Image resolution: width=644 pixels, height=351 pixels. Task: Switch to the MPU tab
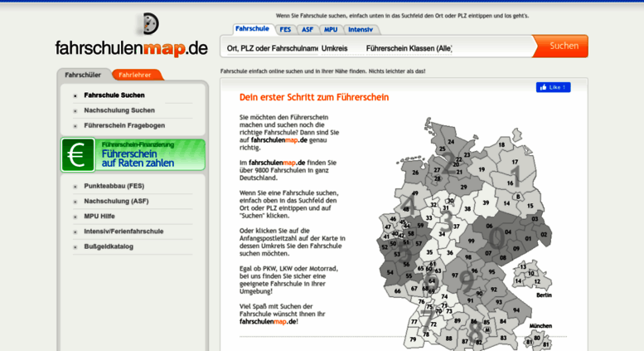point(331,30)
